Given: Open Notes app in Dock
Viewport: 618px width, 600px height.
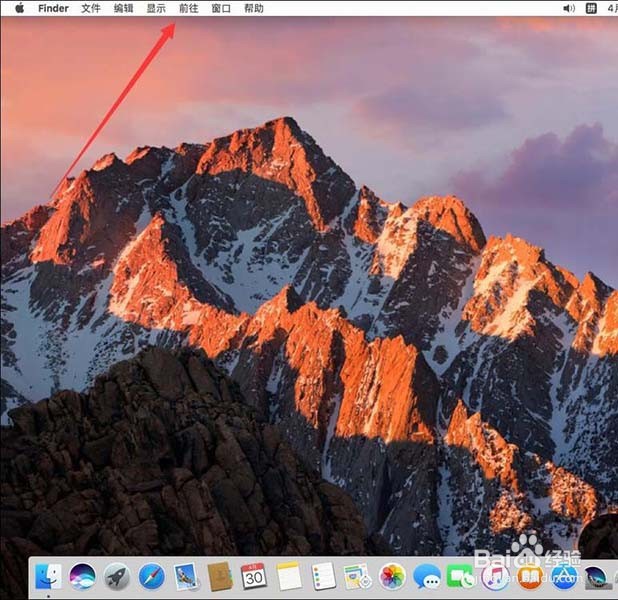Looking at the screenshot, I should tap(289, 576).
